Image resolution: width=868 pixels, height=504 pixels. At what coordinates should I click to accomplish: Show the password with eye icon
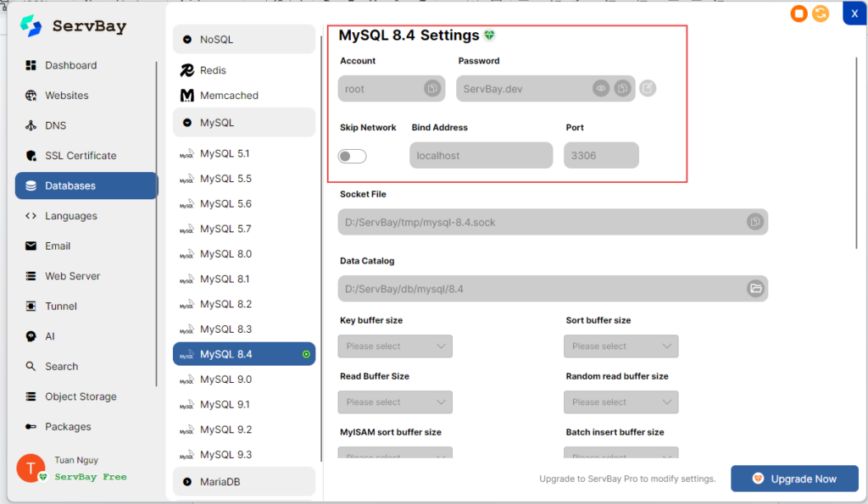(x=601, y=88)
